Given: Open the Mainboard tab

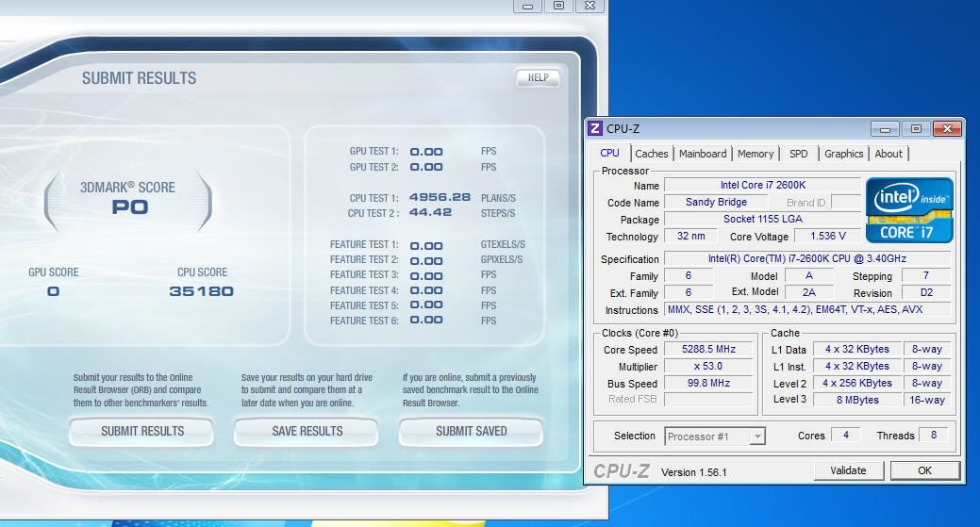Looking at the screenshot, I should point(703,154).
